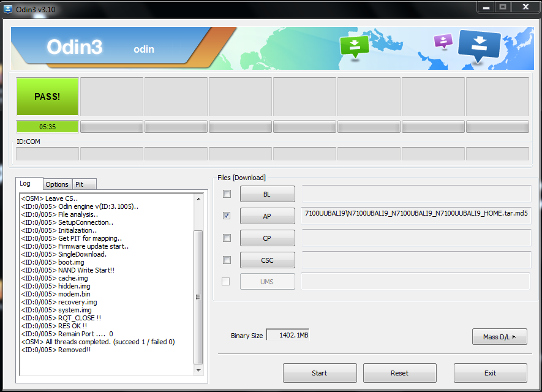The width and height of the screenshot is (542, 392).
Task: Click the 'ID:COM' label
Action: click(28, 141)
